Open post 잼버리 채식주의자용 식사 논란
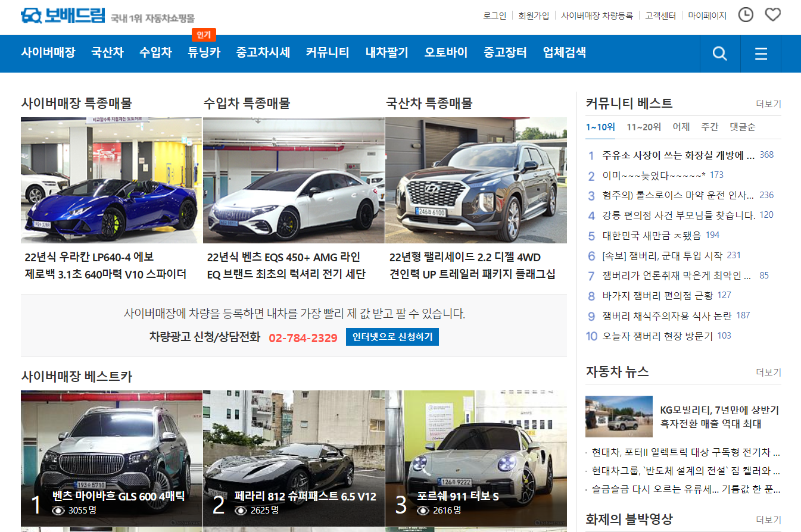Viewport: 801px width, 532px height. (667, 316)
